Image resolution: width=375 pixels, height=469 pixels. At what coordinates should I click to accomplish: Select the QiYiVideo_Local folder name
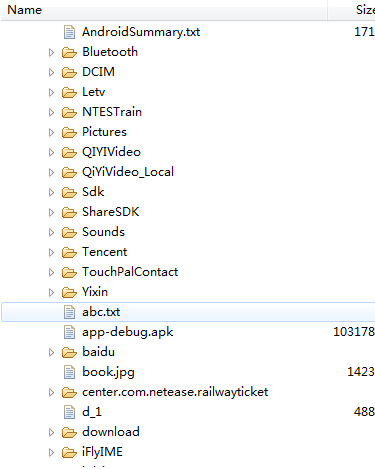[x=128, y=172]
